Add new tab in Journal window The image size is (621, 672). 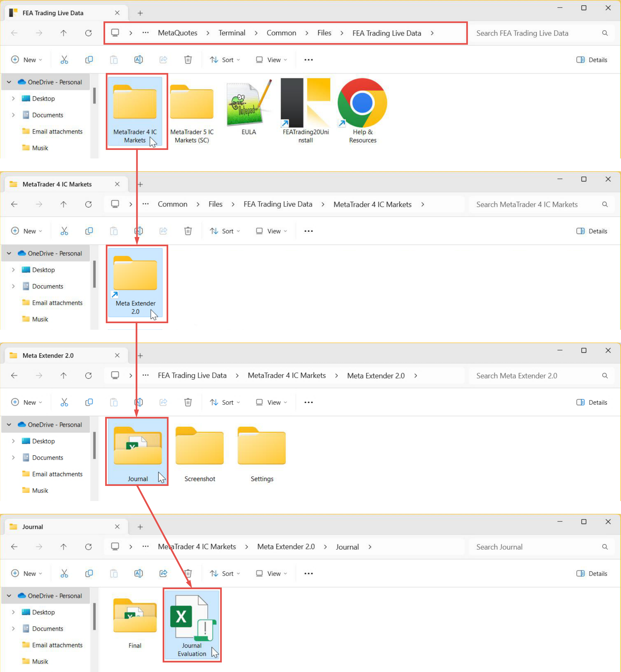point(140,526)
